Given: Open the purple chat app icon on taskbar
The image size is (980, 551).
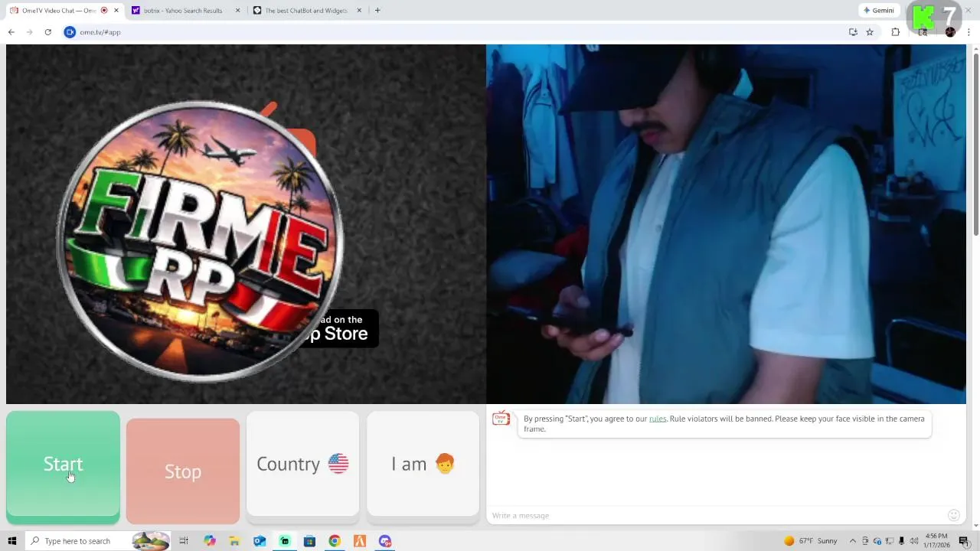Looking at the screenshot, I should pyautogui.click(x=385, y=541).
